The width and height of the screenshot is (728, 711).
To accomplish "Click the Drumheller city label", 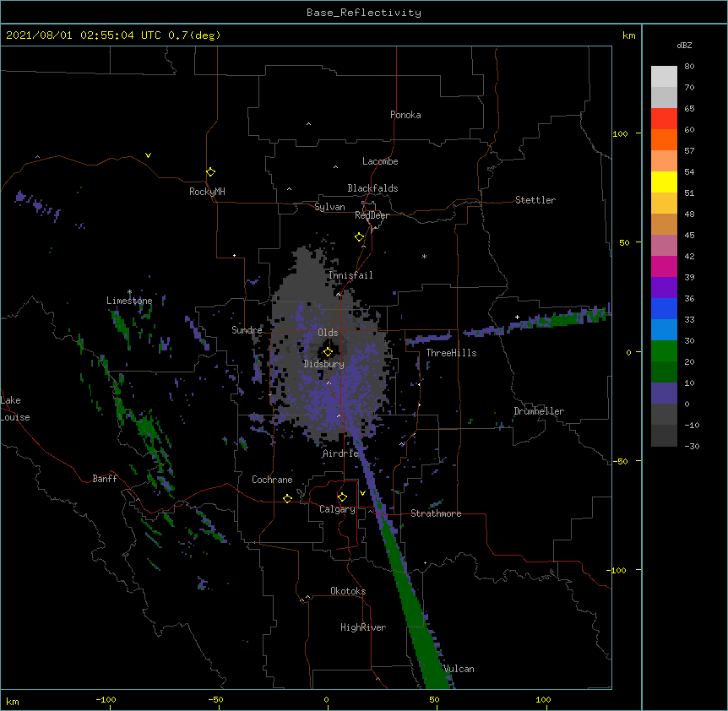I will coord(539,411).
